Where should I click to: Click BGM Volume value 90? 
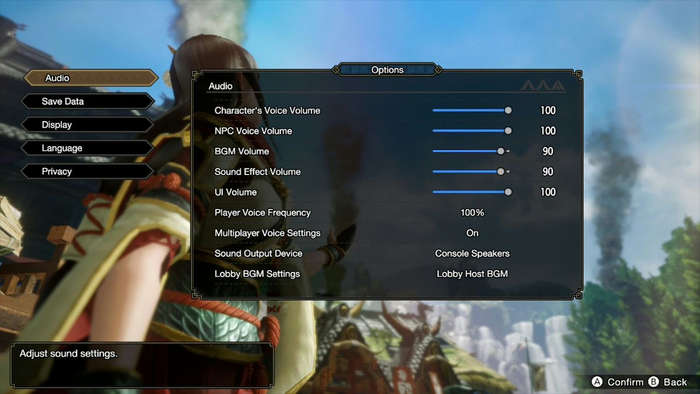coord(548,151)
